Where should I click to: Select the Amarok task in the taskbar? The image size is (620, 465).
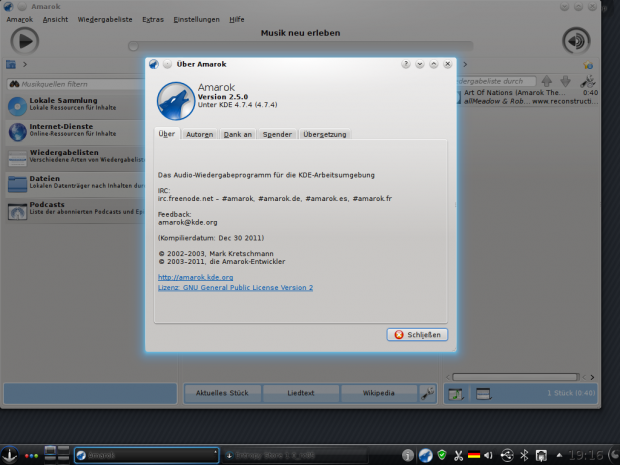[x=146, y=455]
